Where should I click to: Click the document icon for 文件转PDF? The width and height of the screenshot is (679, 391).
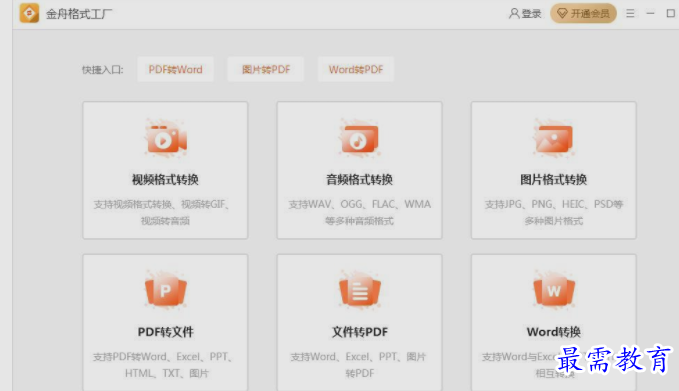359,290
